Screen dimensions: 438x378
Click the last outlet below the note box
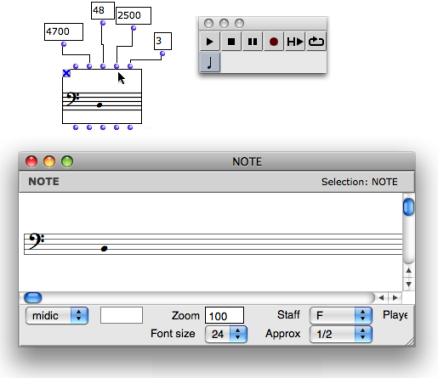coord(130,127)
